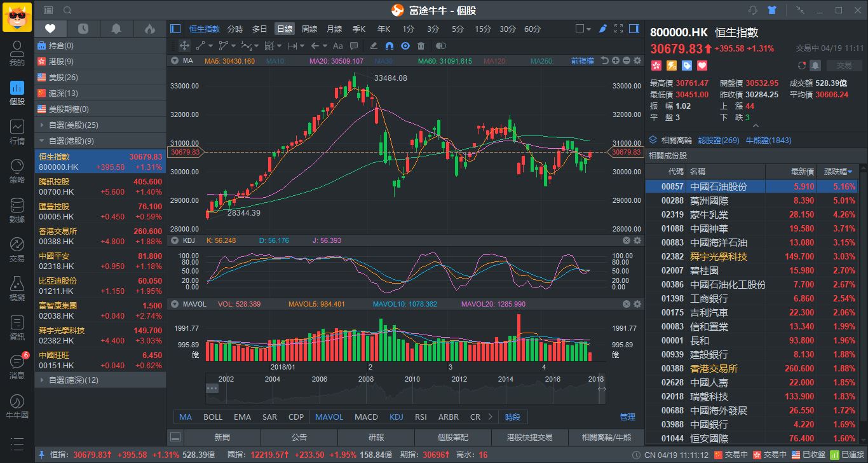Switch to the recent history clock tab
Image resolution: width=868 pixels, height=463 pixels.
[84, 29]
